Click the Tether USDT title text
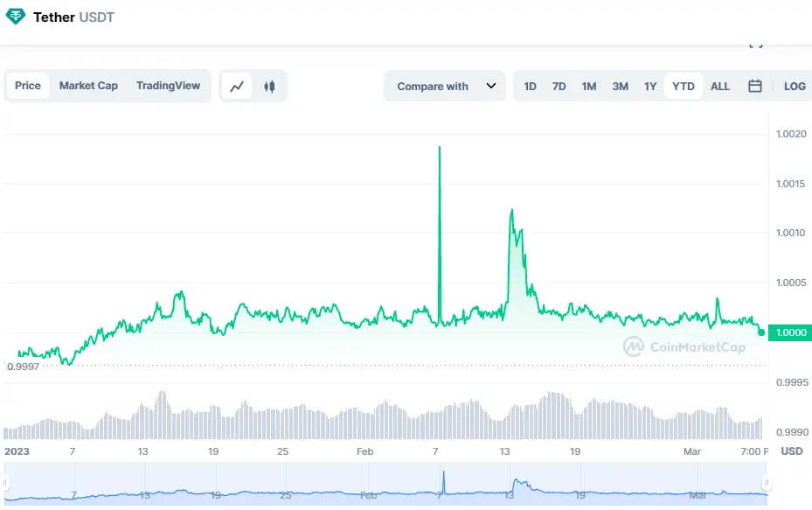Image resolution: width=812 pixels, height=510 pixels. (x=73, y=17)
